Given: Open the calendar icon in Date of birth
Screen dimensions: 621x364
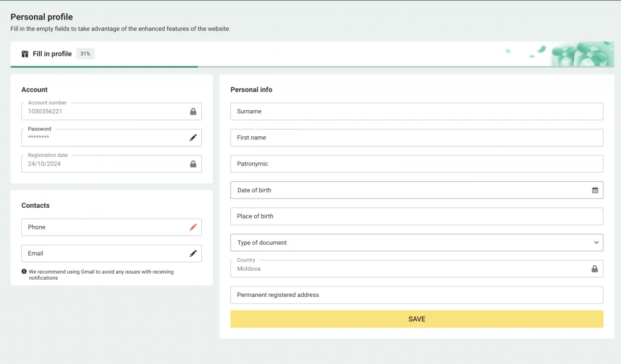Looking at the screenshot, I should (x=595, y=190).
